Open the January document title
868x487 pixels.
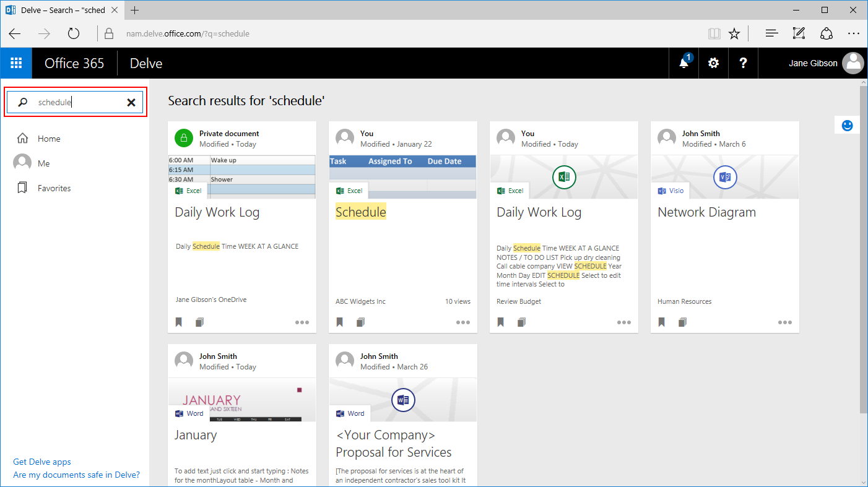click(196, 435)
